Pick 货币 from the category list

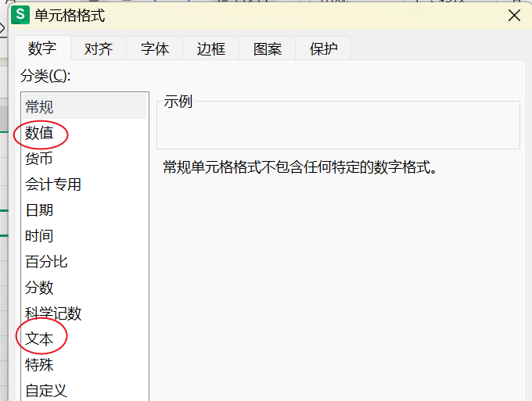tap(39, 159)
